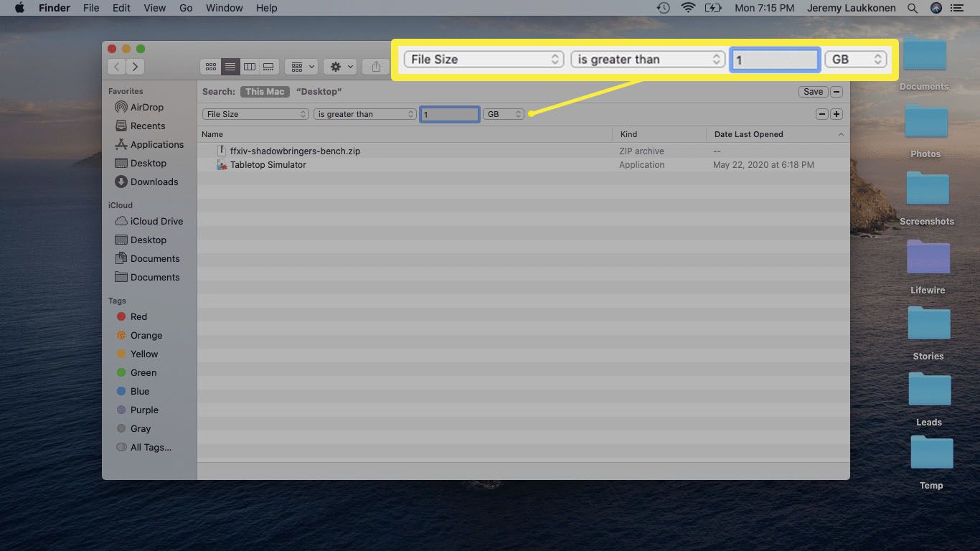Open AirDrop in the sidebar
Viewport: 980px width, 551px height.
pyautogui.click(x=146, y=107)
